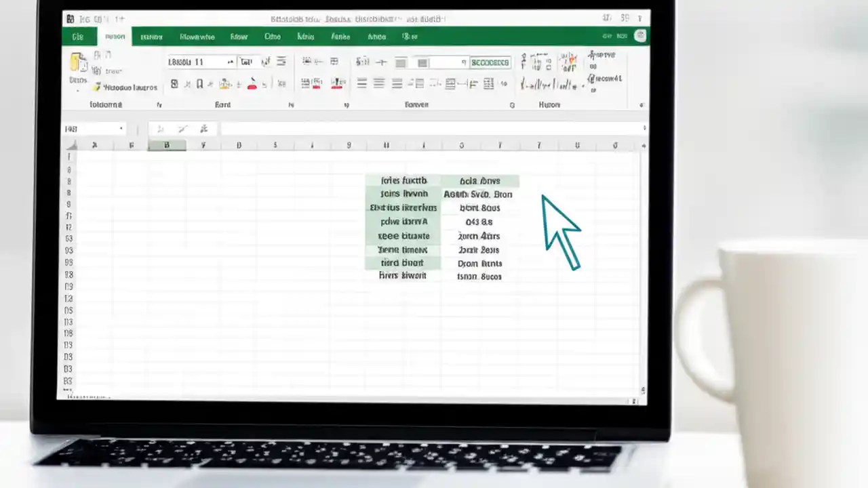Open the File menu

click(78, 37)
